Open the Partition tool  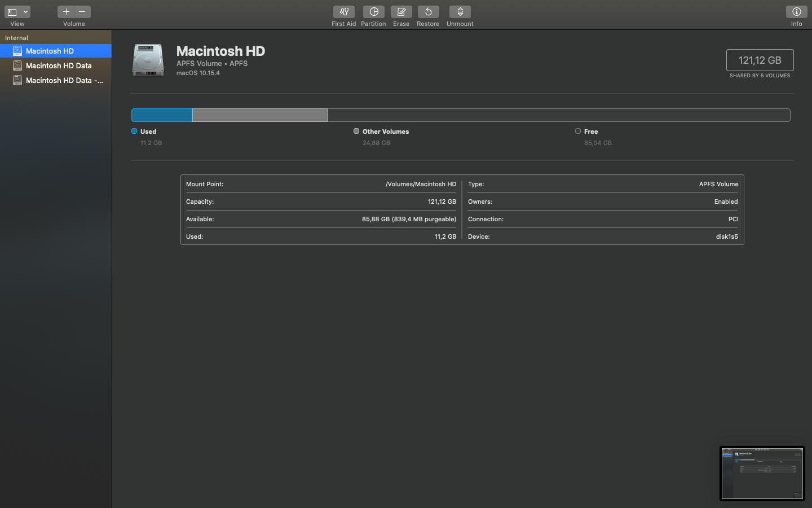point(373,12)
